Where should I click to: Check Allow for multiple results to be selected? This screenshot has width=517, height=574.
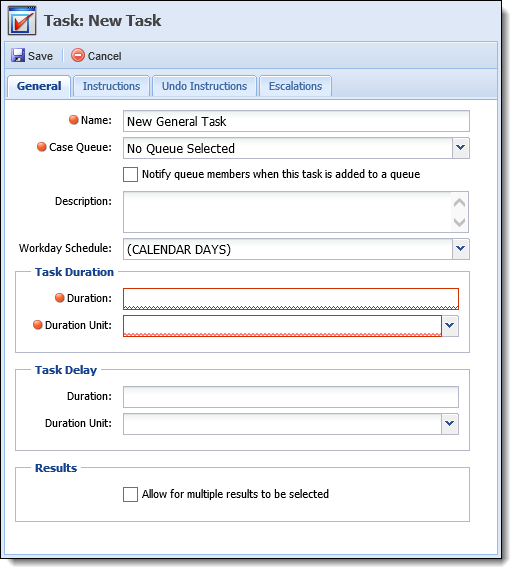tap(130, 494)
